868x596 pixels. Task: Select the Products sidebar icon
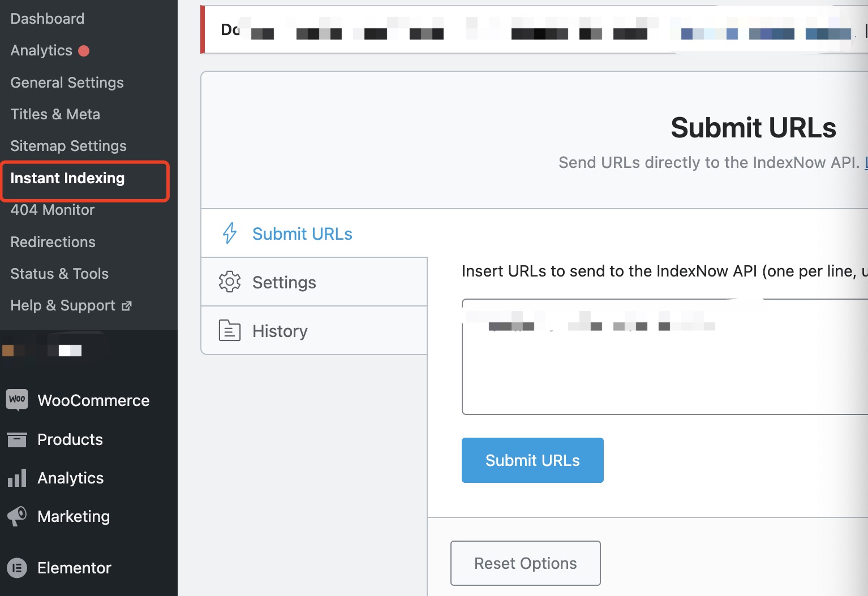18,439
